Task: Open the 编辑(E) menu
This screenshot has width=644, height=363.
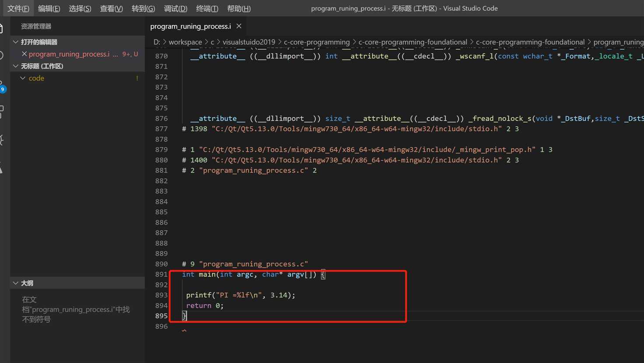Action: pos(49,8)
